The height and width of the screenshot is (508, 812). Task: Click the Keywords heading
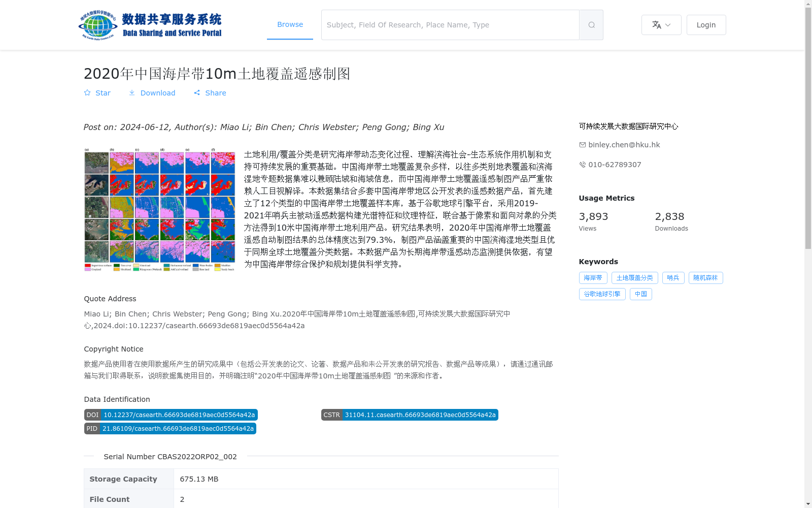coord(598,262)
